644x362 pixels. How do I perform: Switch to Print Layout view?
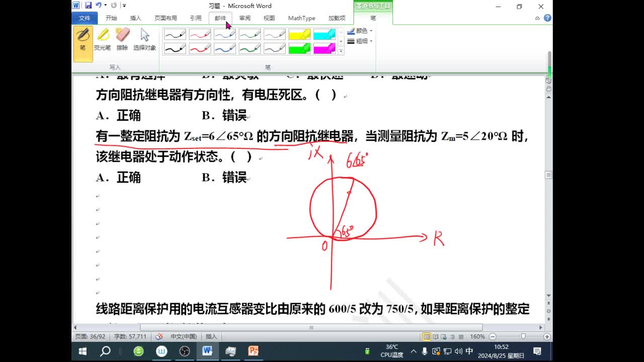pyautogui.click(x=427, y=336)
